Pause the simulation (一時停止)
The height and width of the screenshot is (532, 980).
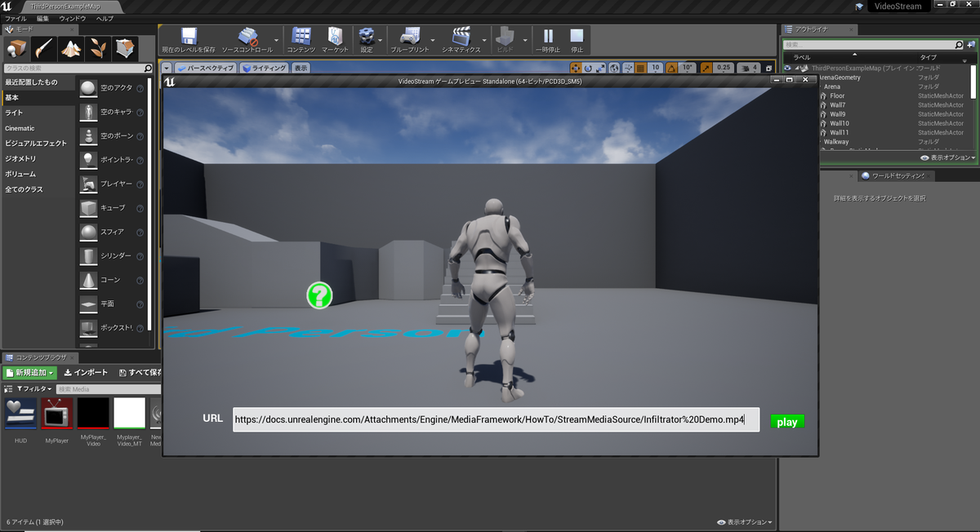(548, 40)
